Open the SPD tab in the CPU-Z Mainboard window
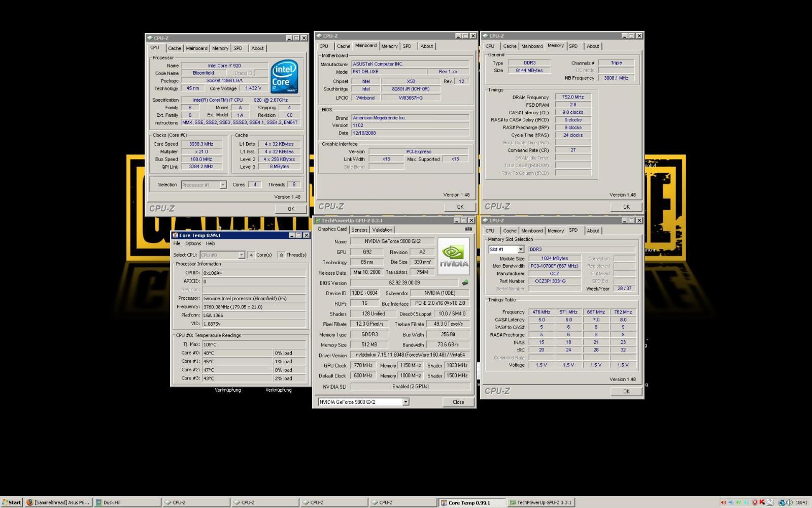Image resolution: width=812 pixels, height=508 pixels. tap(407, 46)
